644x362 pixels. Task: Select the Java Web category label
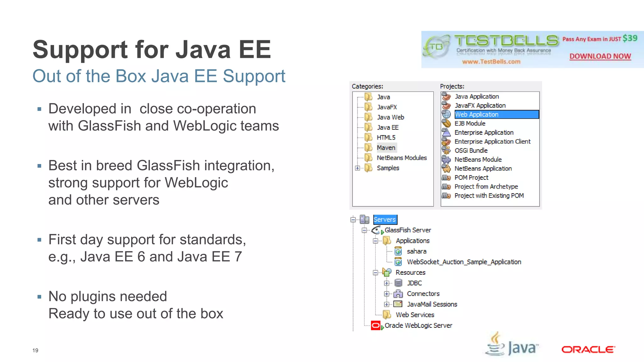click(391, 117)
